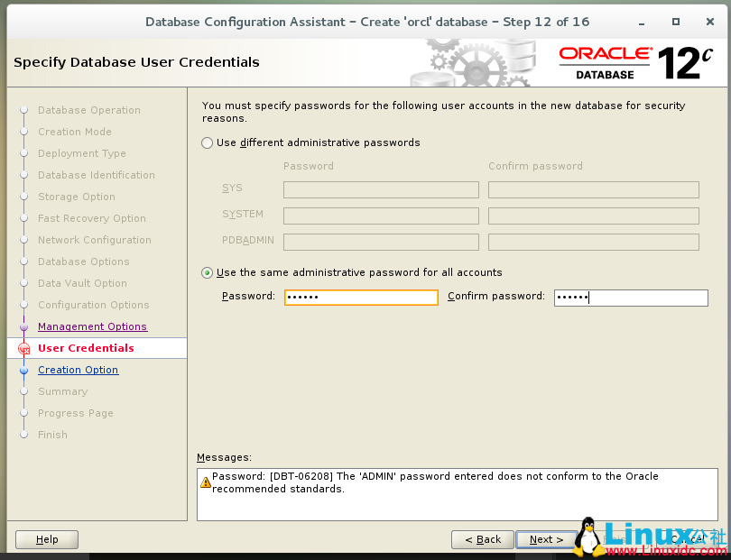Select Use different administrative passwords option
Viewport: 731px width, 560px height.
click(x=207, y=142)
